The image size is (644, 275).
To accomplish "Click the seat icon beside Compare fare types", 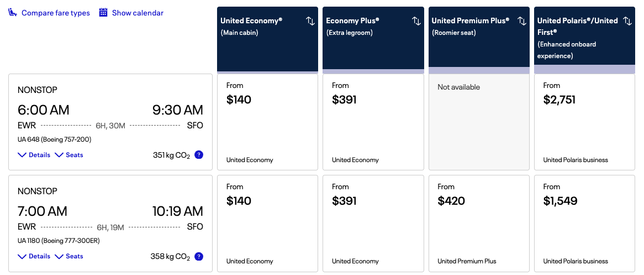I will [13, 13].
